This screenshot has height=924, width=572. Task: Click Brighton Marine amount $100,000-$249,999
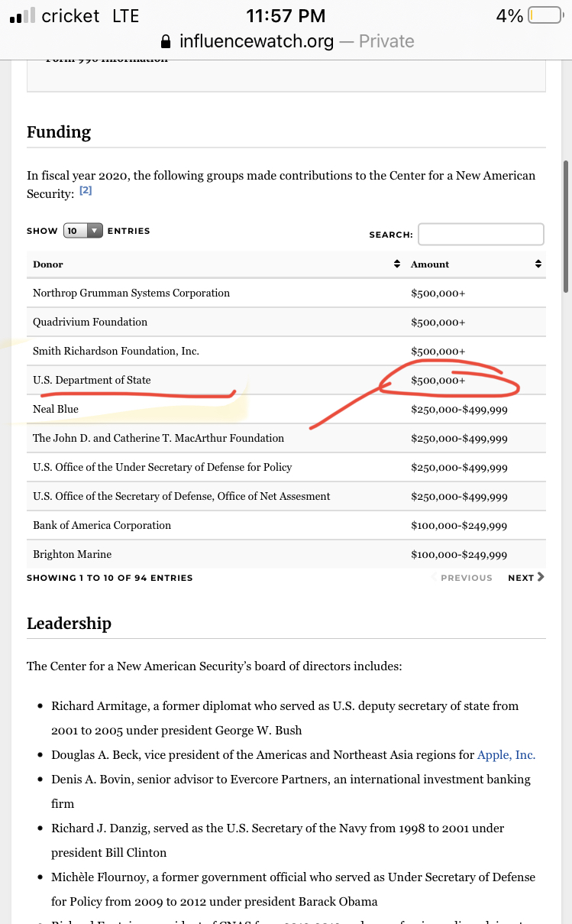tap(459, 555)
